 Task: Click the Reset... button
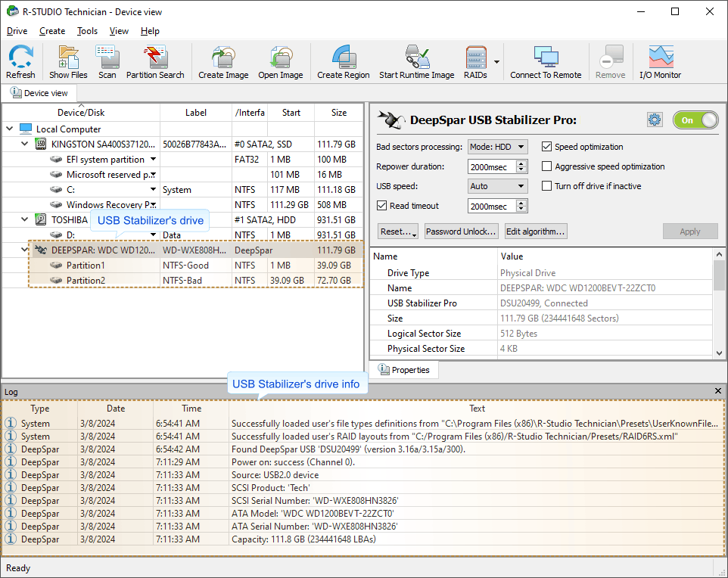[398, 232]
